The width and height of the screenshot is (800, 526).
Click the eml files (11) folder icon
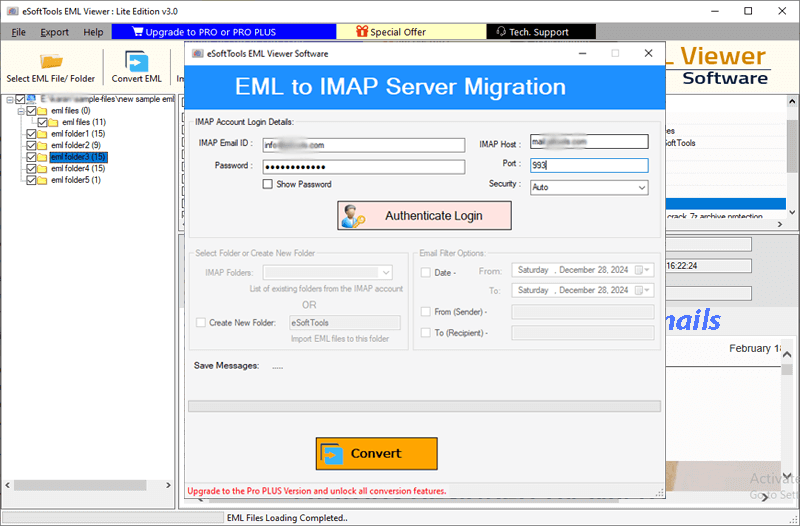pos(53,122)
